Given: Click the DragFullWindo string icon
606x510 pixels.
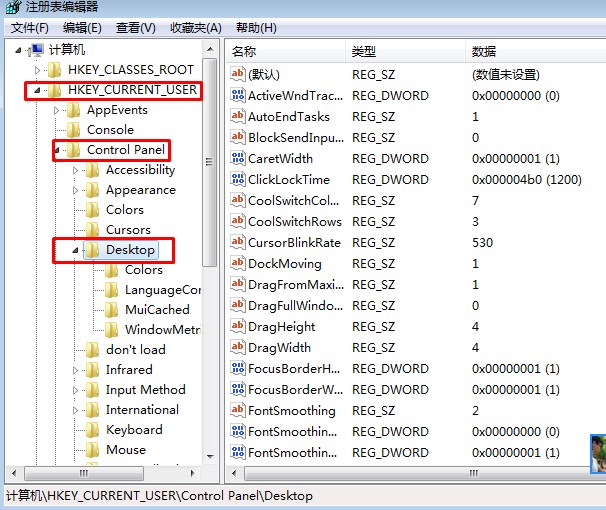Looking at the screenshot, I should click(x=238, y=305).
